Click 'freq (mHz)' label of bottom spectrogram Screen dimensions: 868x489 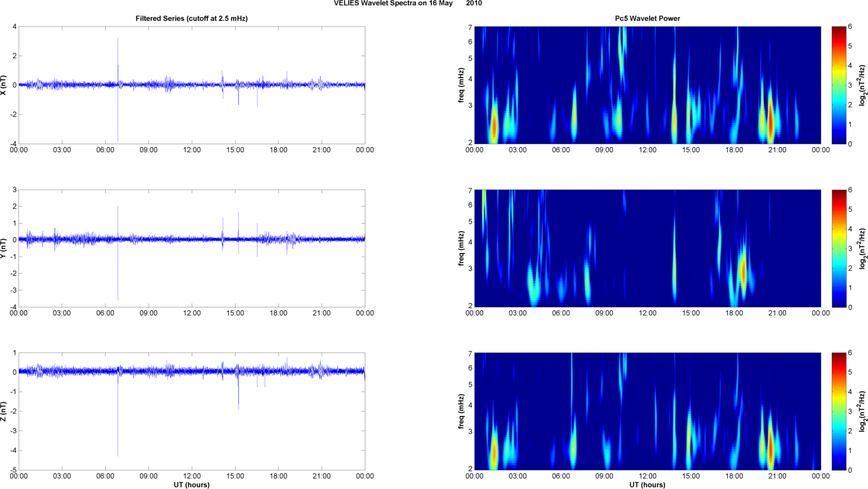461,411
